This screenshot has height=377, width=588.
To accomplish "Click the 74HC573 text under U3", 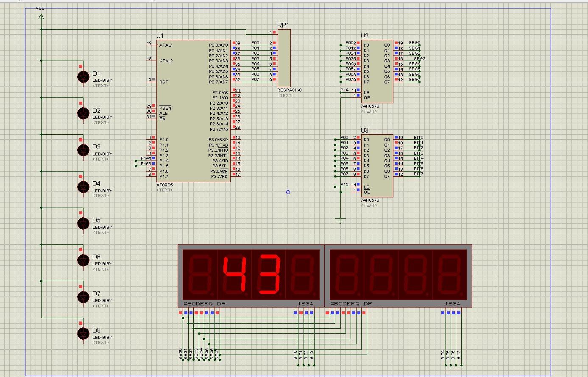I will (370, 200).
